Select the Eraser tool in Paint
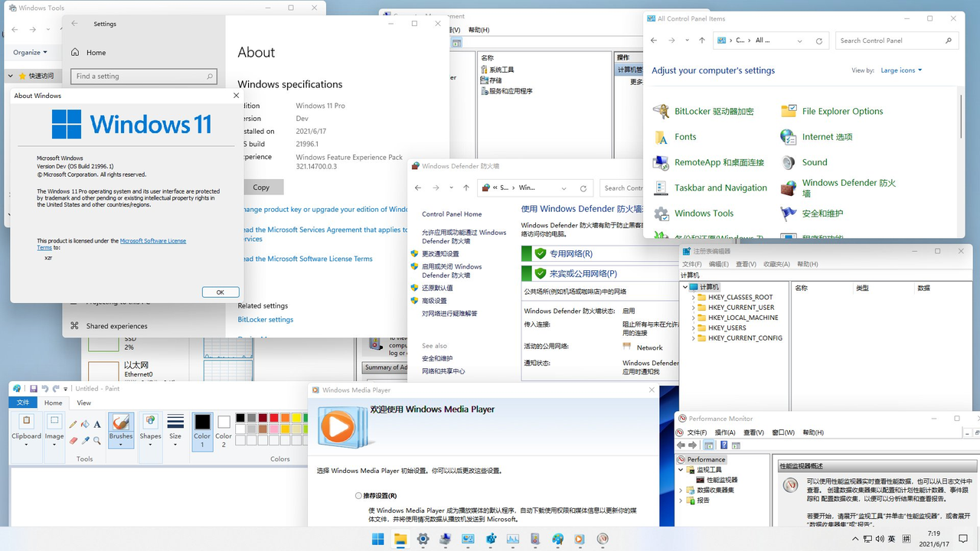Viewport: 980px width, 551px height. [72, 441]
